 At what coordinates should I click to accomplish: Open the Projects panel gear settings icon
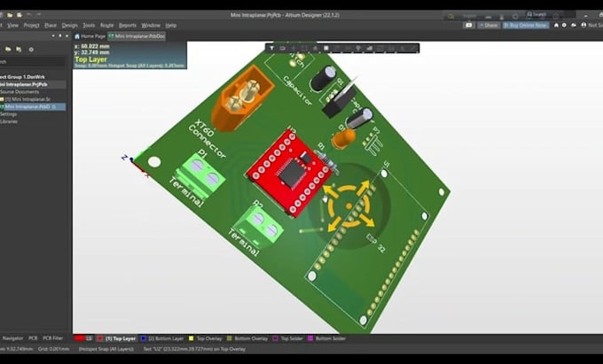pos(31,49)
